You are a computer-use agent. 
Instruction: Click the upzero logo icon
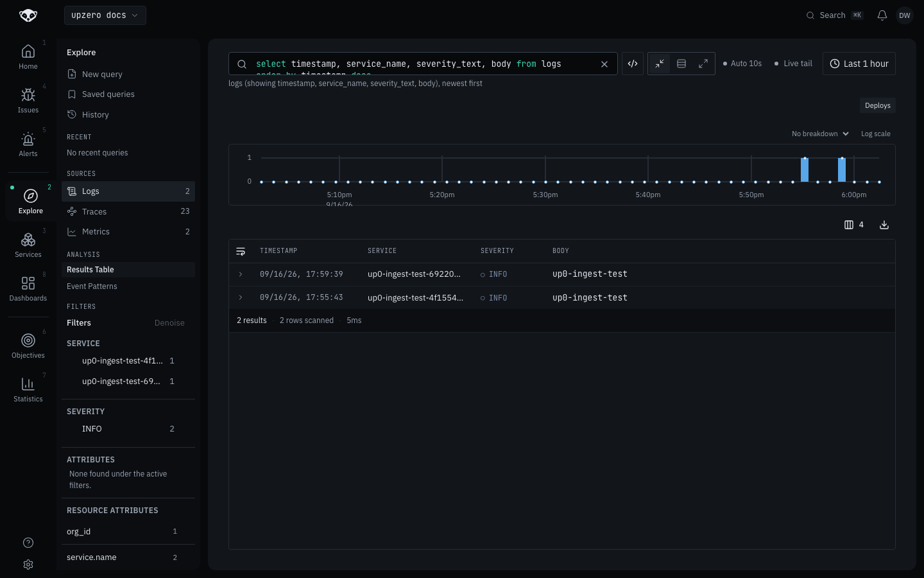click(x=28, y=15)
